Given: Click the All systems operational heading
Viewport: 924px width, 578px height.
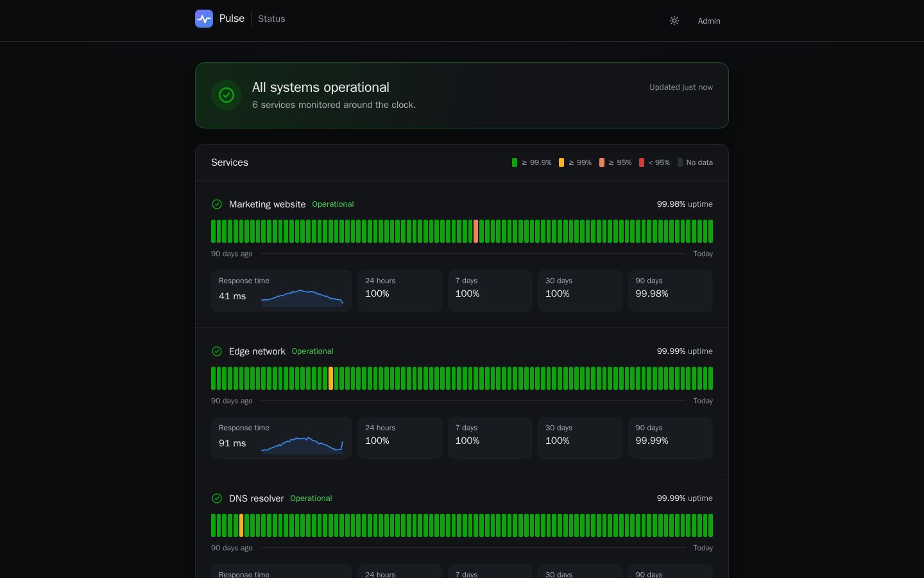Looking at the screenshot, I should [321, 87].
